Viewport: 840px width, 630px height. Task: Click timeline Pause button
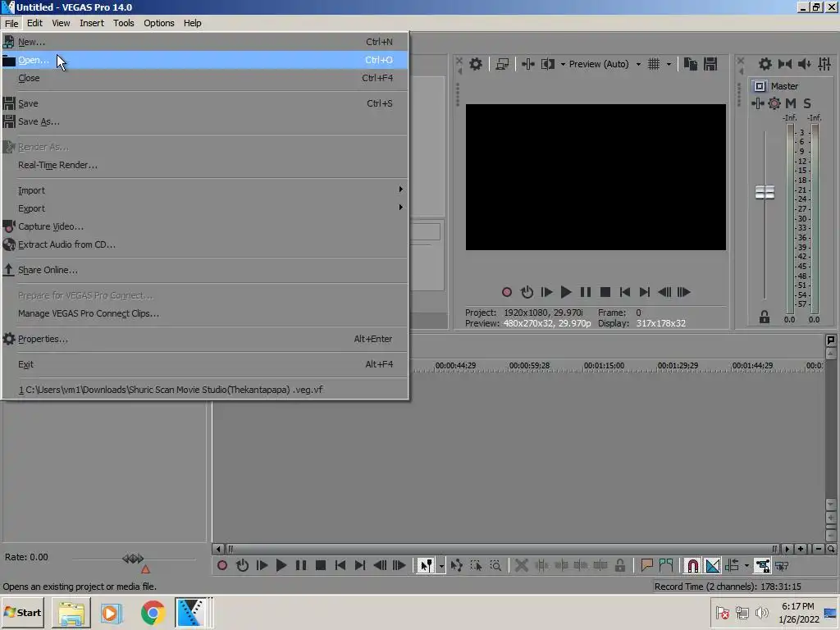click(301, 565)
